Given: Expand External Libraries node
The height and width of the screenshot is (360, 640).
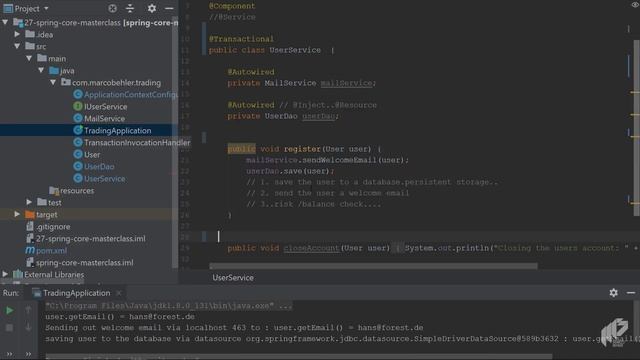Looking at the screenshot, I should pos(5,274).
